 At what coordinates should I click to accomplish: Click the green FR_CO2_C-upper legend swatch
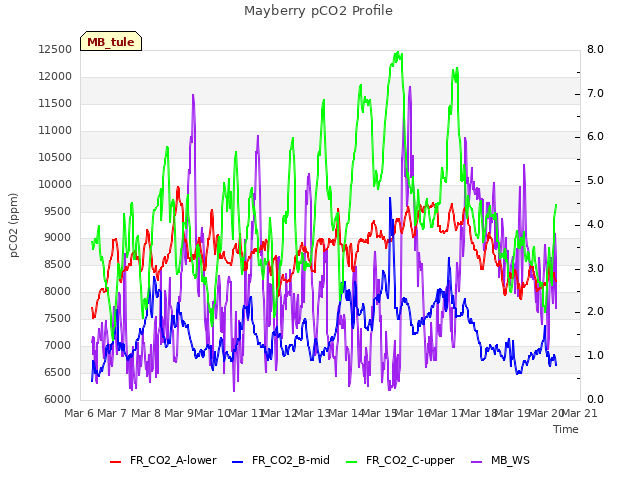pos(351,462)
